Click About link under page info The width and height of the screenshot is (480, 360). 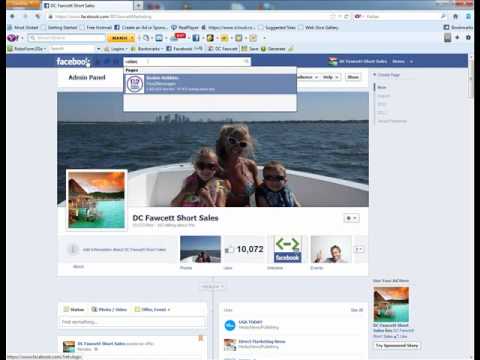coord(79,267)
